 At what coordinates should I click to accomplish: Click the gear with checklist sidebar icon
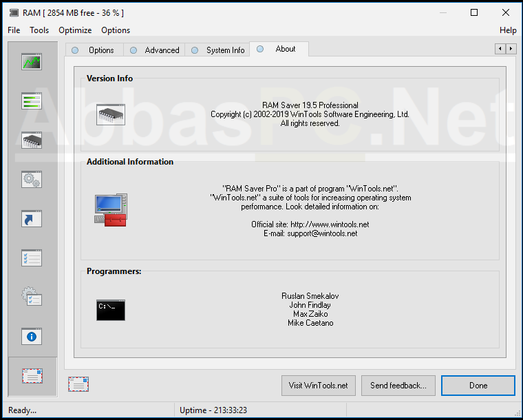click(x=32, y=297)
